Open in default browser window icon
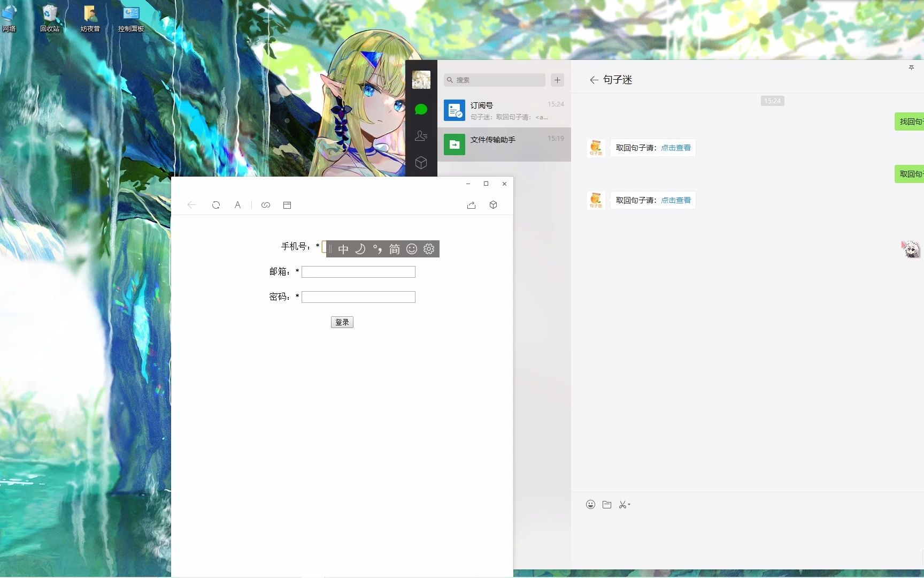This screenshot has height=578, width=924. pos(287,205)
